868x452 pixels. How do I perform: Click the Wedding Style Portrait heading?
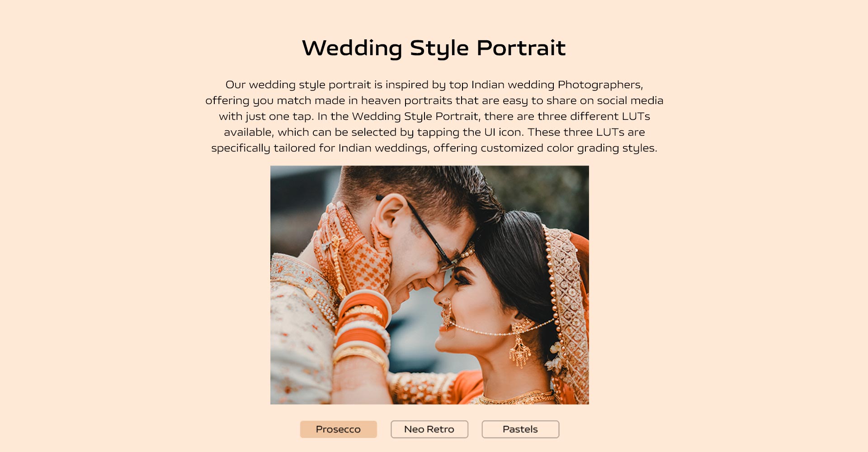pos(434,48)
